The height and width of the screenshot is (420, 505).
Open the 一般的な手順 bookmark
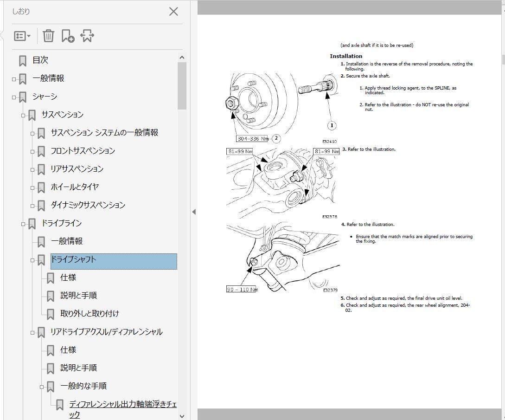pos(83,386)
